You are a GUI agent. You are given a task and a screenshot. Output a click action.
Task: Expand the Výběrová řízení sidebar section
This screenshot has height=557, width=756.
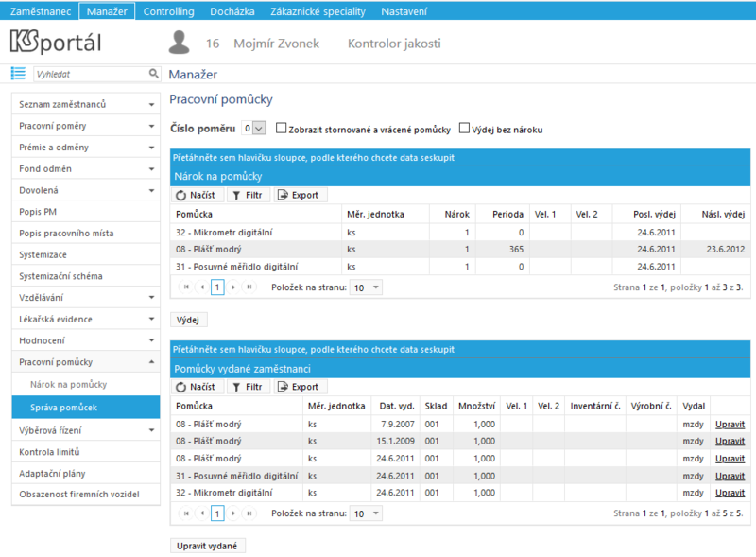pyautogui.click(x=86, y=430)
